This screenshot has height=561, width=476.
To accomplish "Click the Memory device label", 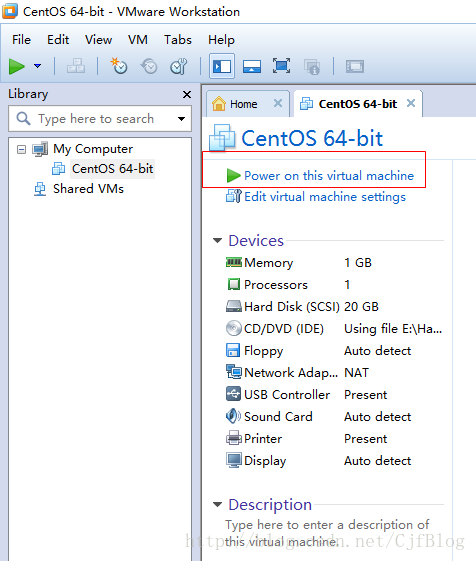I will pyautogui.click(x=268, y=263).
